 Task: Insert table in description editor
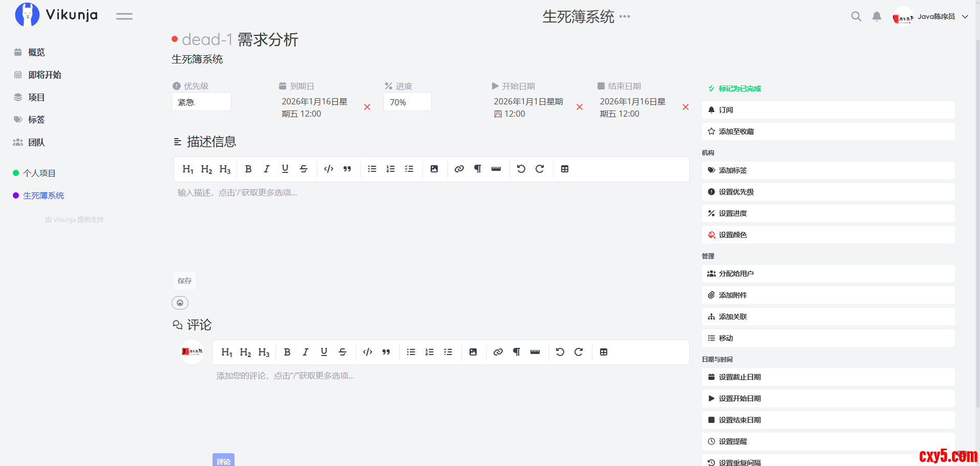[x=565, y=169]
